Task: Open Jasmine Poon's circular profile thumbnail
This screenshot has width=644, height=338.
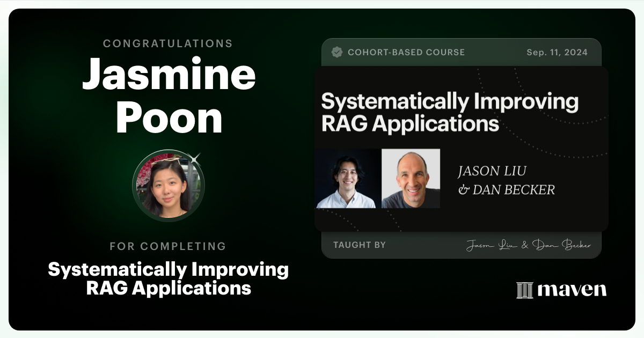Action: 169,186
